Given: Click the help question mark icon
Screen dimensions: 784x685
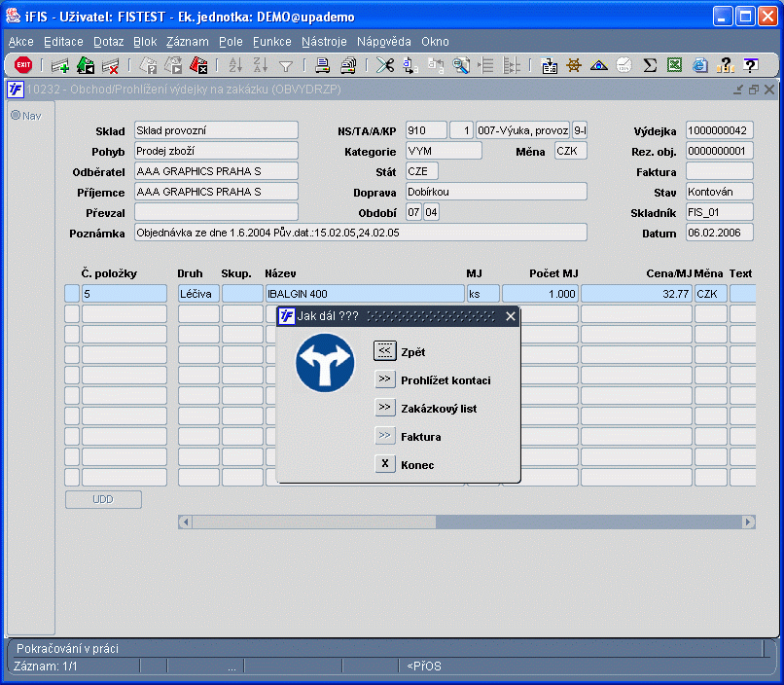Looking at the screenshot, I should click(750, 65).
